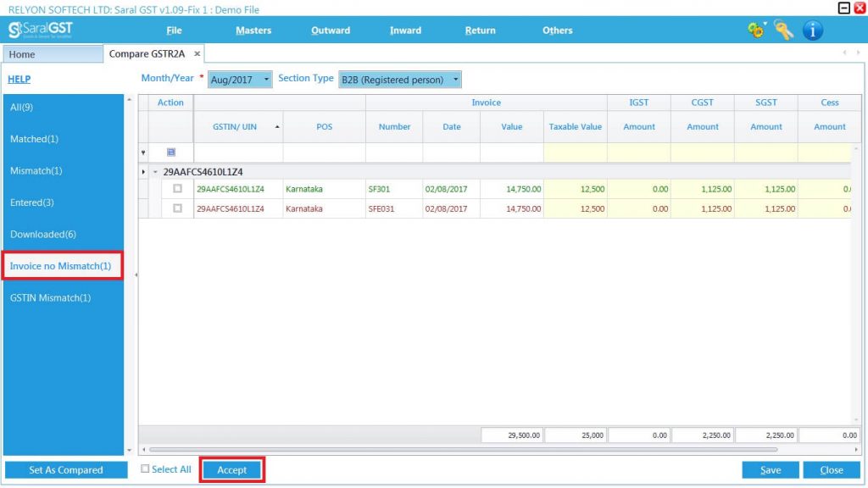Image resolution: width=868 pixels, height=488 pixels.
Task: Click the total taxable 25,000 field
Action: [x=576, y=435]
